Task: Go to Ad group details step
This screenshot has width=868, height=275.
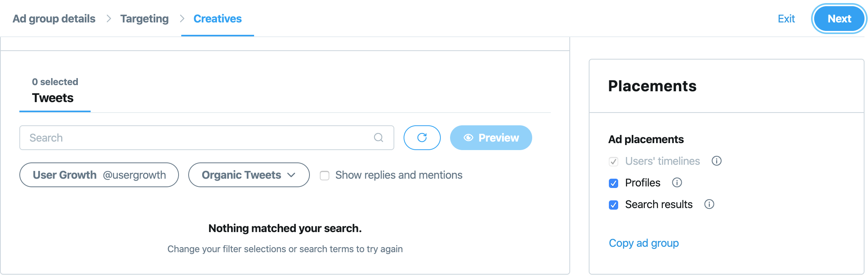Action: click(54, 19)
